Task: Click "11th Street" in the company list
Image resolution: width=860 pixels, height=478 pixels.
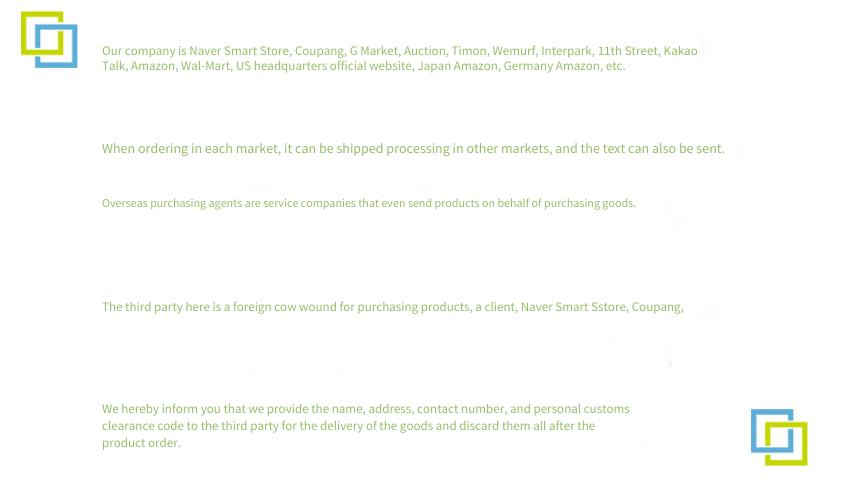Action: point(627,51)
